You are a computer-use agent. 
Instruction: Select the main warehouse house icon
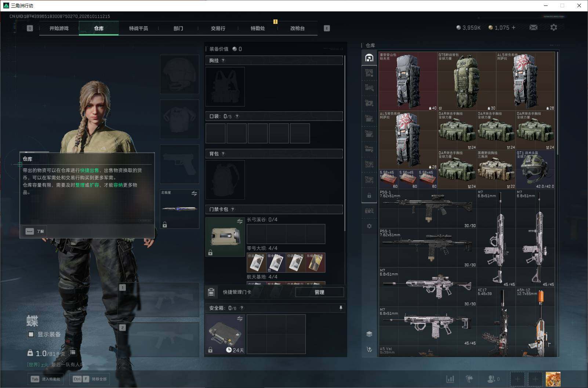[369, 58]
